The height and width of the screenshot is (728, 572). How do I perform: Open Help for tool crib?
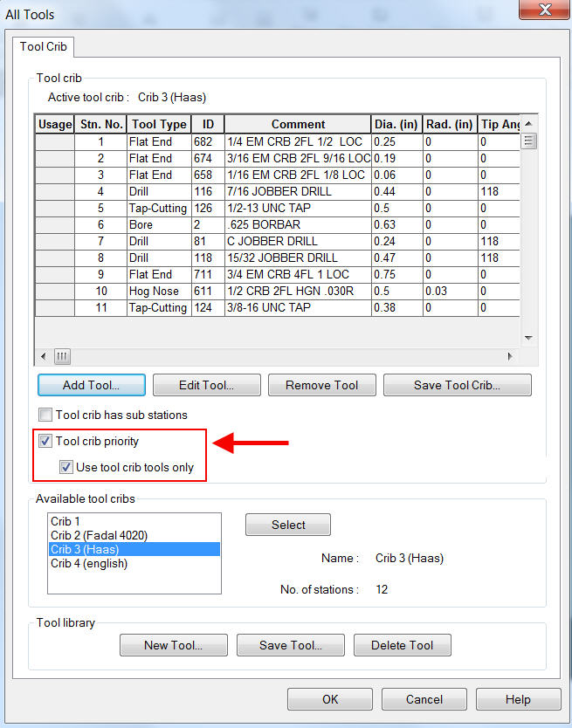click(x=518, y=699)
